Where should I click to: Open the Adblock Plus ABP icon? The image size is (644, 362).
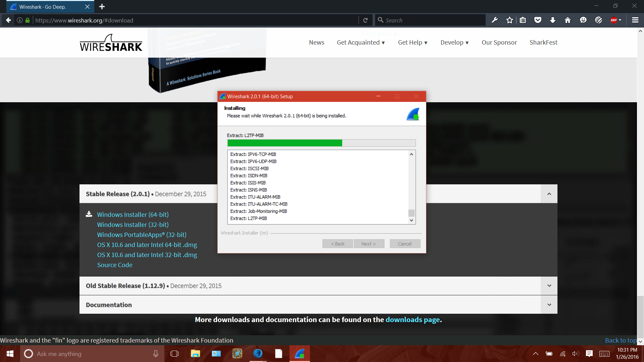pos(614,20)
